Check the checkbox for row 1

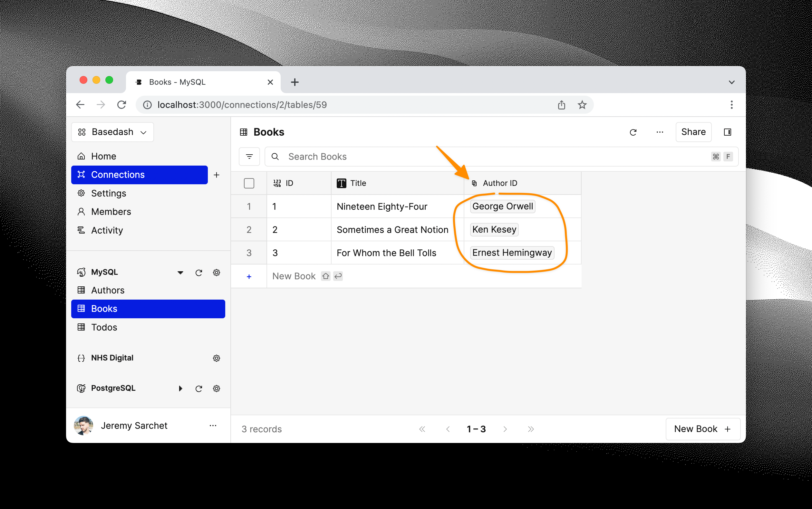pyautogui.click(x=249, y=206)
